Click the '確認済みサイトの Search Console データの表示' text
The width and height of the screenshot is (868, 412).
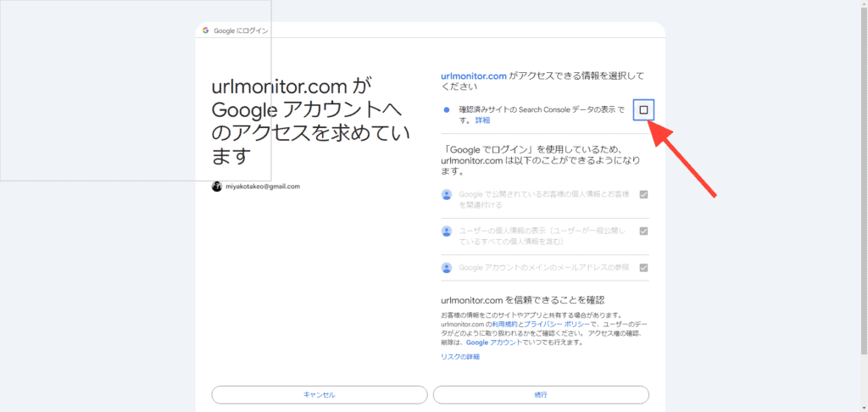537,109
